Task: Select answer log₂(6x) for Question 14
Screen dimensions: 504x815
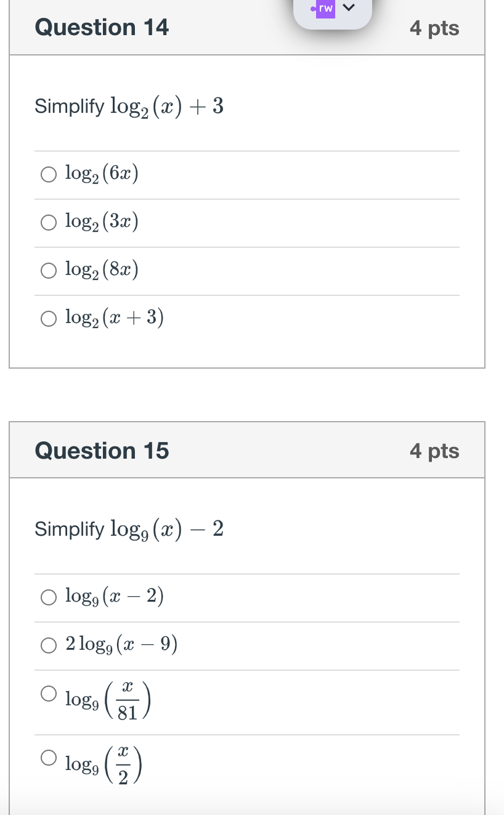Action: (x=49, y=174)
